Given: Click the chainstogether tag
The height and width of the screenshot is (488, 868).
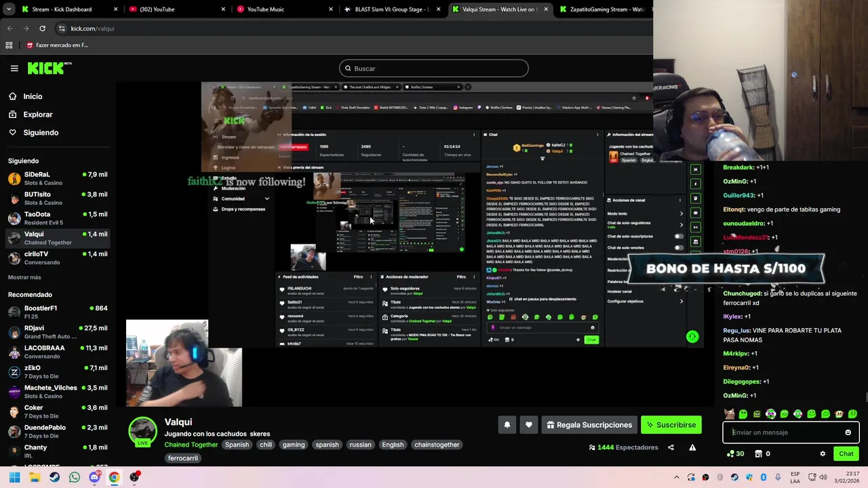Looking at the screenshot, I should pos(437,445).
